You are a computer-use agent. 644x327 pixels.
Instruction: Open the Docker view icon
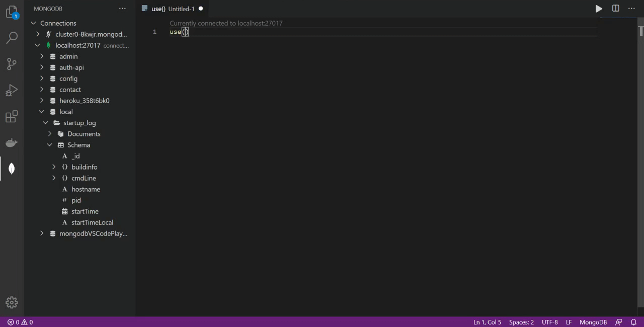(12, 143)
